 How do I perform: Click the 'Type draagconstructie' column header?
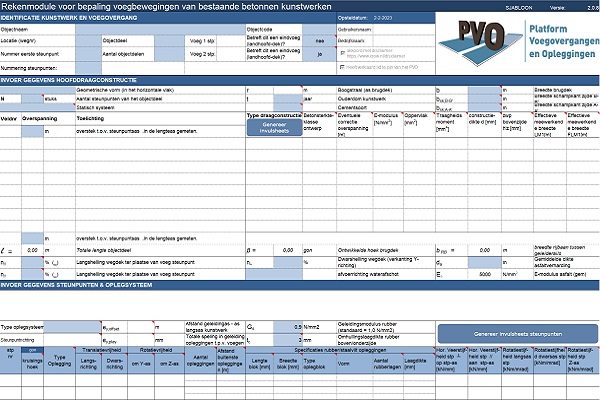click(274, 115)
